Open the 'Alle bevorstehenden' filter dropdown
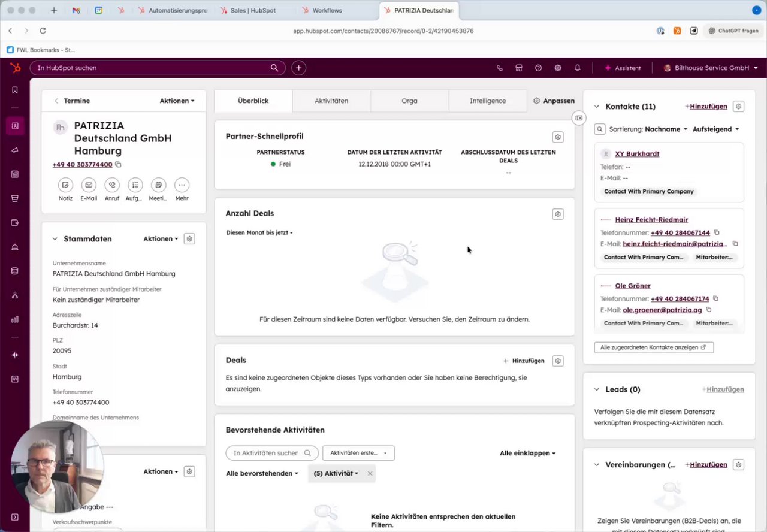Screen dimensions: 767x532 coord(262,474)
